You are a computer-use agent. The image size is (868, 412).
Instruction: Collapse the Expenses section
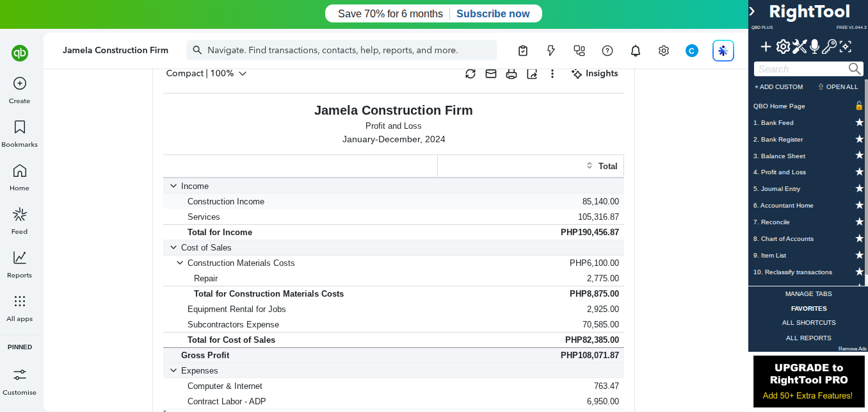point(173,370)
